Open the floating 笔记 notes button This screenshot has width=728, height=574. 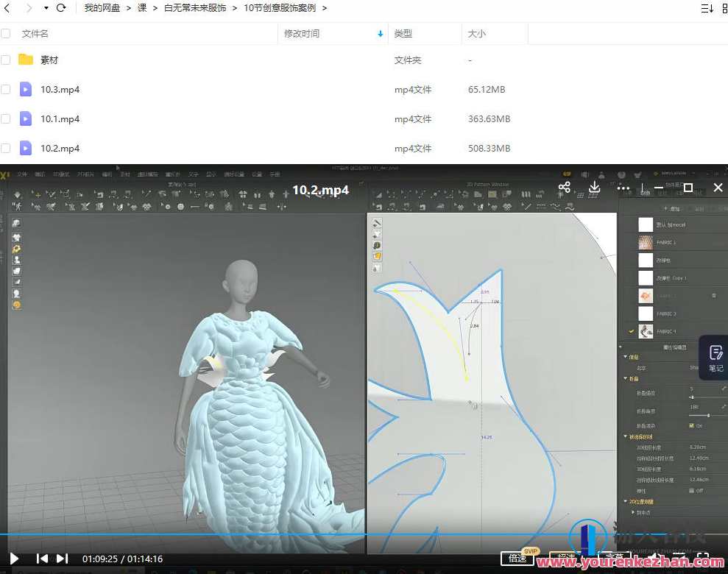pyautogui.click(x=715, y=358)
